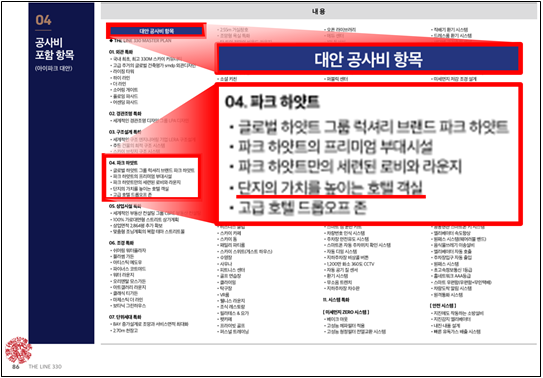Click "고급 호텔 드롭오프 존" in the enlarged box
Image resolution: width=543 pixels, height=378 pixels.
[x=303, y=207]
